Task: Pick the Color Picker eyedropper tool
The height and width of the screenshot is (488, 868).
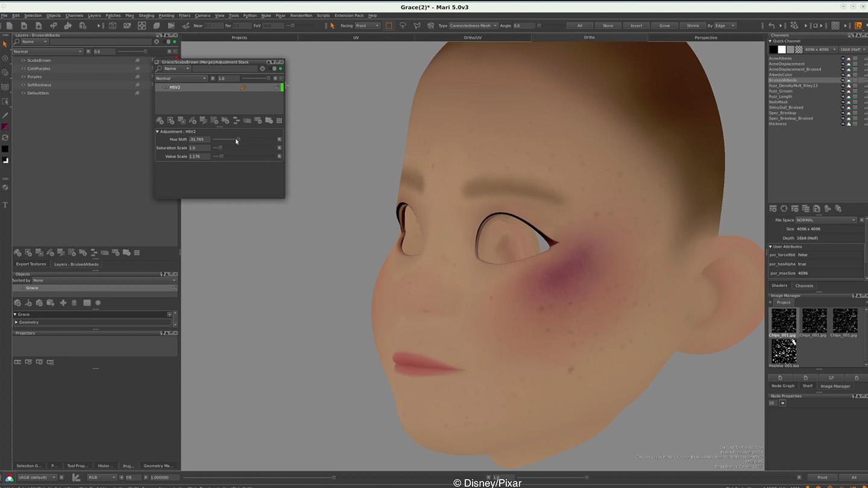Action: tap(5, 114)
